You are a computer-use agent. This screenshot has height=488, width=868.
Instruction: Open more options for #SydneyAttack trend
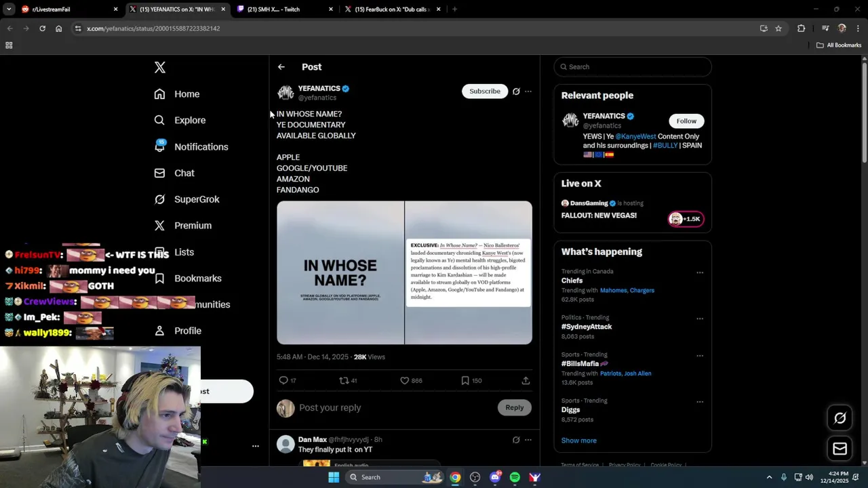click(x=700, y=319)
